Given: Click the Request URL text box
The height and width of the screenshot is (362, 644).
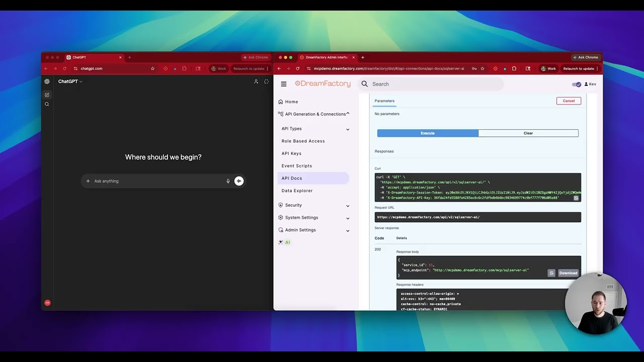Looking at the screenshot, I should (478, 217).
